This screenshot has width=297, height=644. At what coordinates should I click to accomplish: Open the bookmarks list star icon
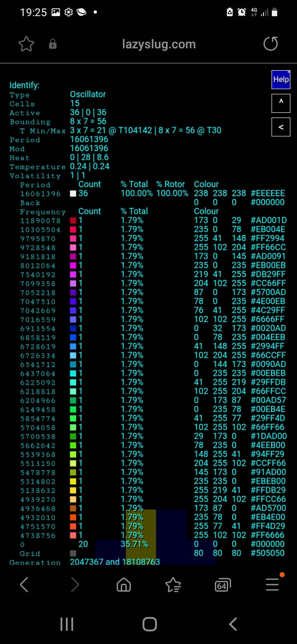[173, 585]
